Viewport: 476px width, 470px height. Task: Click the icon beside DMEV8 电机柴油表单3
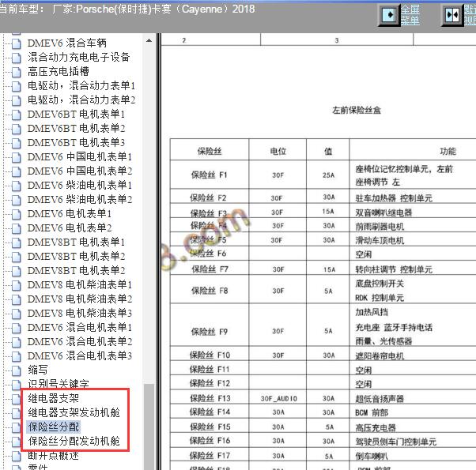coord(17,314)
